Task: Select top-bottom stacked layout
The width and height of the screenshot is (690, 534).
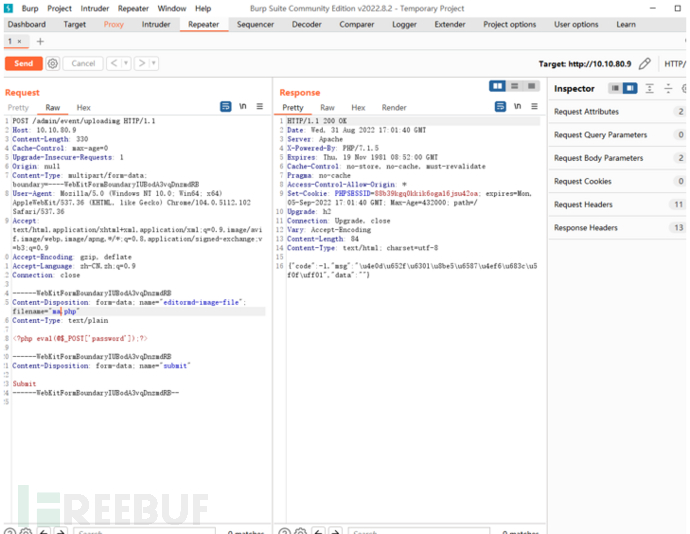Action: 514,86
